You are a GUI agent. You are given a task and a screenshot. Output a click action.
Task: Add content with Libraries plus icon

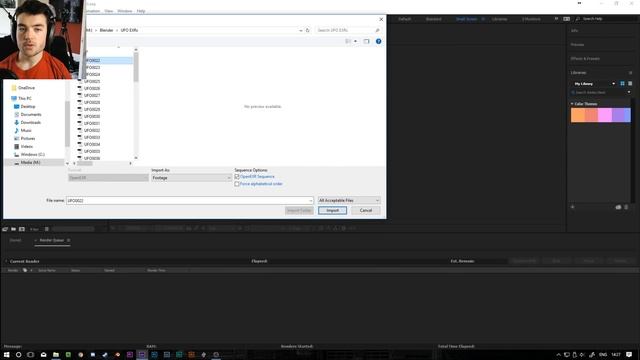[573, 207]
